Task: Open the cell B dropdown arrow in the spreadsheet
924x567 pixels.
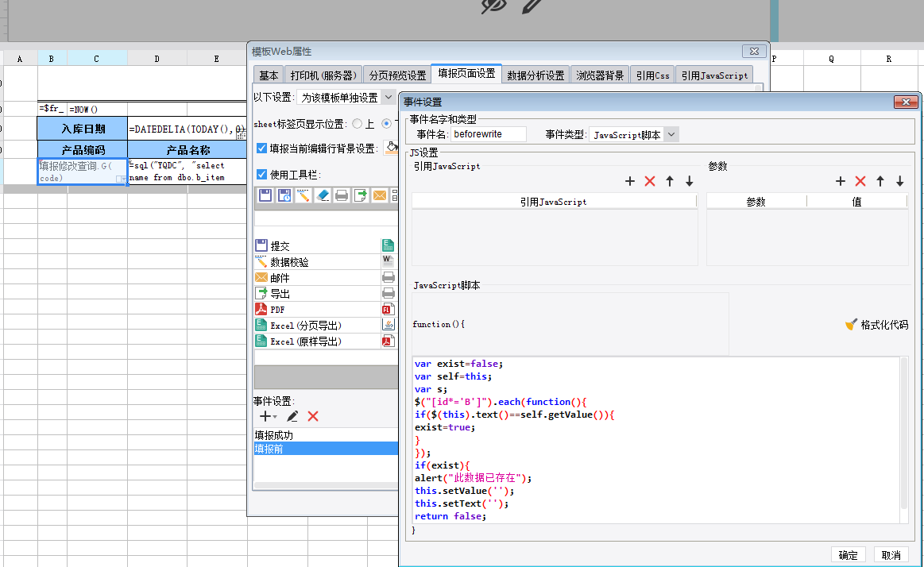Action: coord(120,179)
